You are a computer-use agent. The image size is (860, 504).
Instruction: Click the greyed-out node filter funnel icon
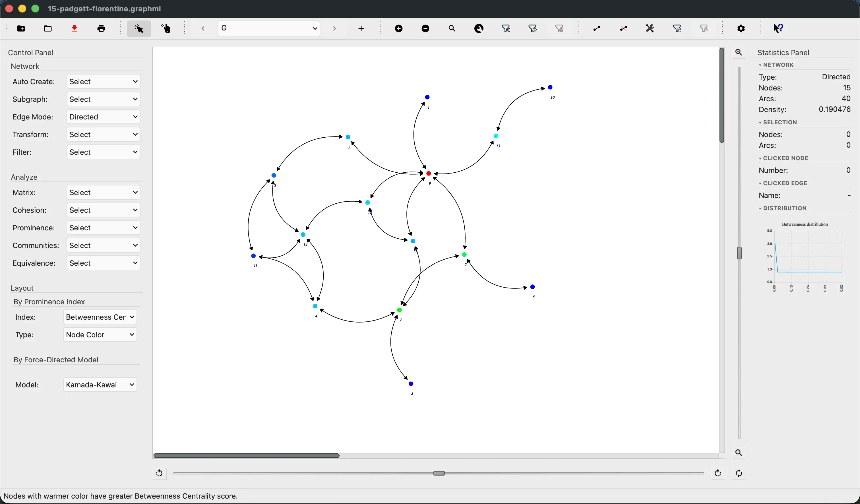(559, 29)
